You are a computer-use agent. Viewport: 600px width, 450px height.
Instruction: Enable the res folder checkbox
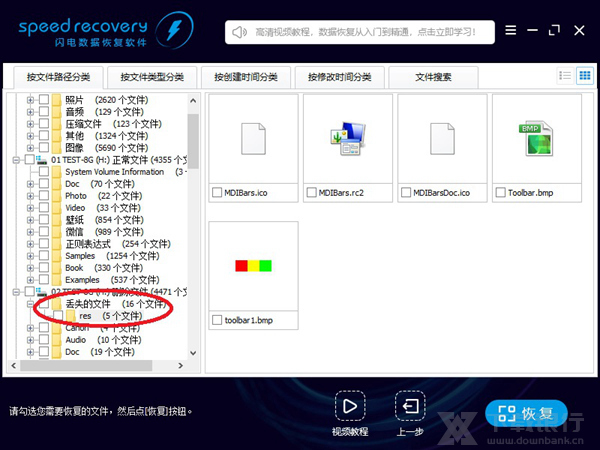pyautogui.click(x=58, y=315)
